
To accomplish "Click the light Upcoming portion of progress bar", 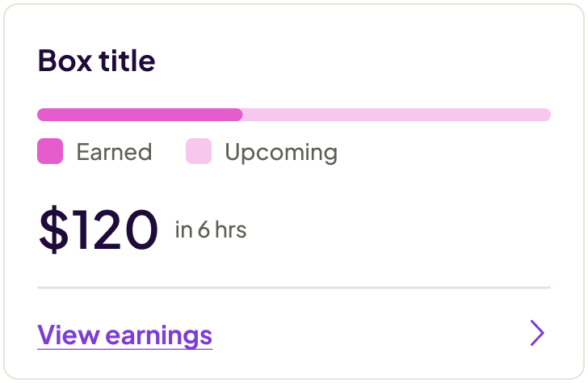I will (396, 115).
